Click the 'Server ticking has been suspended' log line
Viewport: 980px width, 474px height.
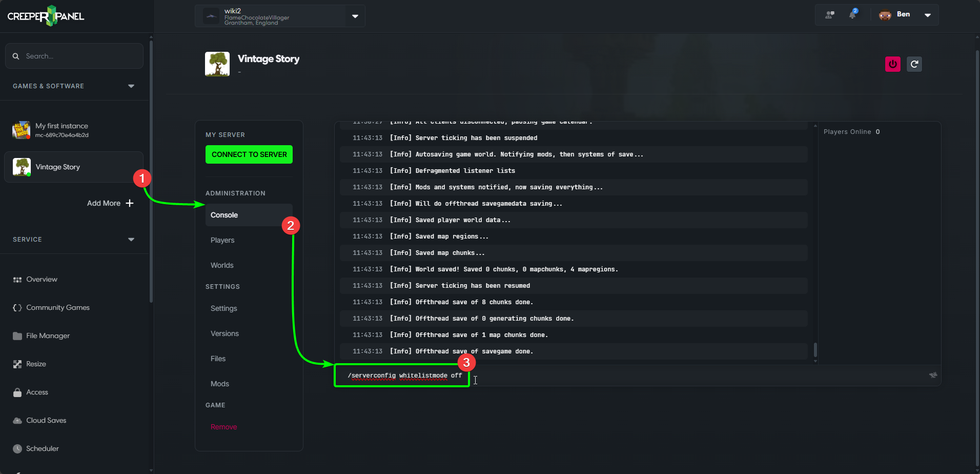pos(574,138)
